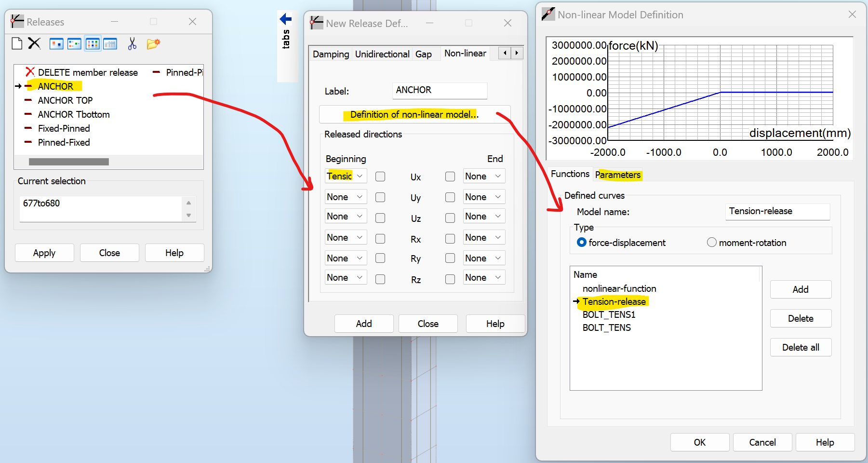Click the Delete all button

tap(801, 347)
